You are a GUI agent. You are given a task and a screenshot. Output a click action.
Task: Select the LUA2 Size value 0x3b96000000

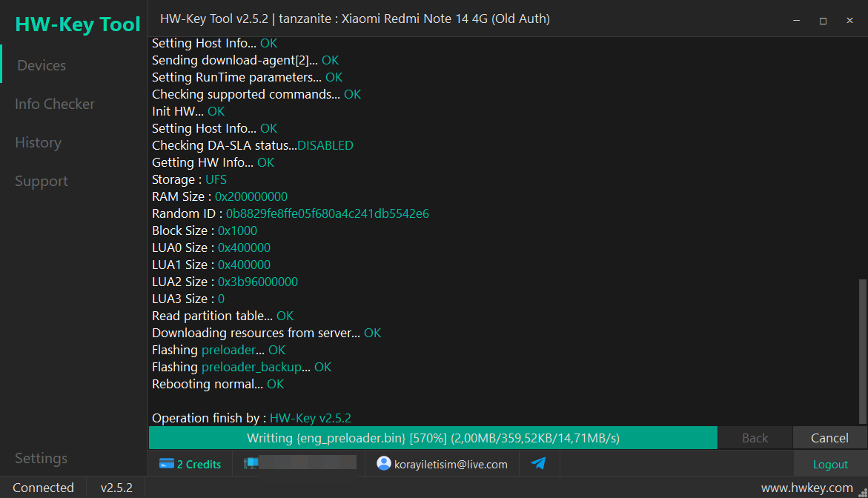click(257, 282)
